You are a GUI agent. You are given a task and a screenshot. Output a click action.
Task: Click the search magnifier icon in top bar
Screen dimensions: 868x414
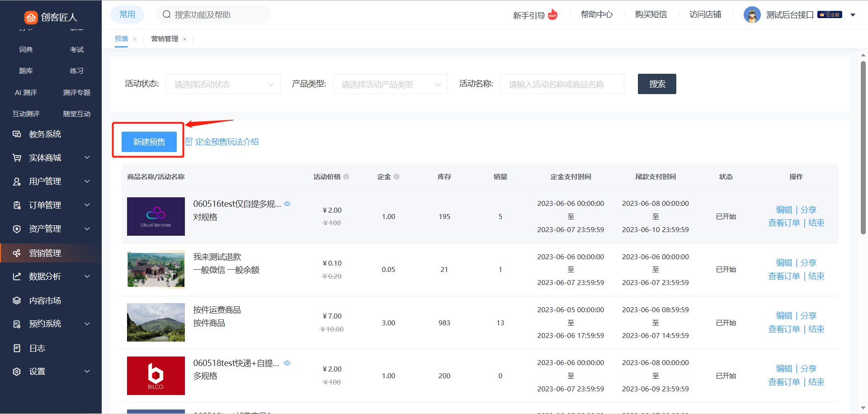pyautogui.click(x=167, y=14)
